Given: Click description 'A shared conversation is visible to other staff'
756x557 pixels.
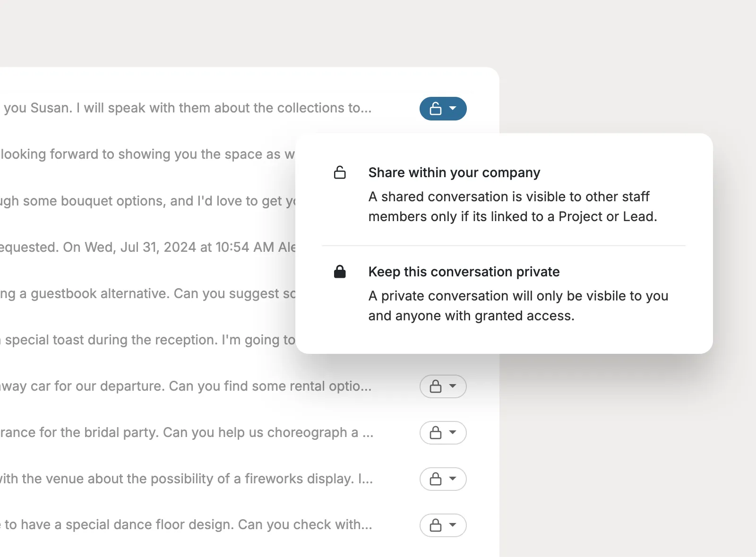Looking at the screenshot, I should tap(513, 206).
